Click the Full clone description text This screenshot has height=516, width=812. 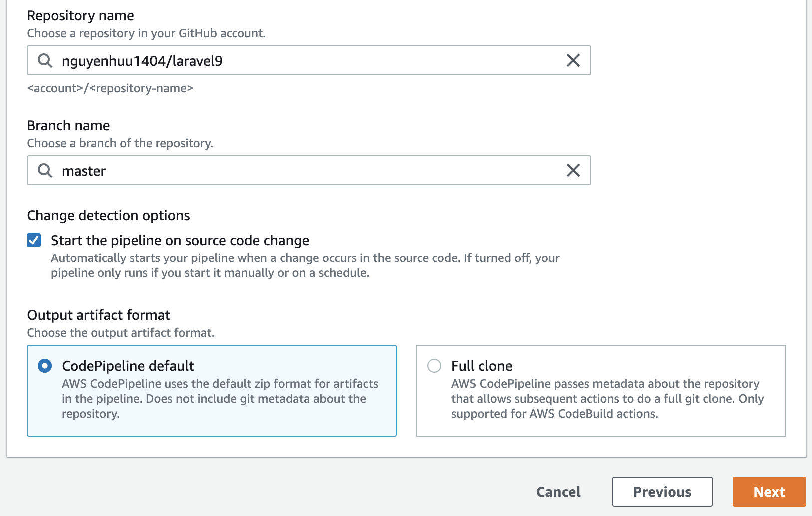pos(608,399)
